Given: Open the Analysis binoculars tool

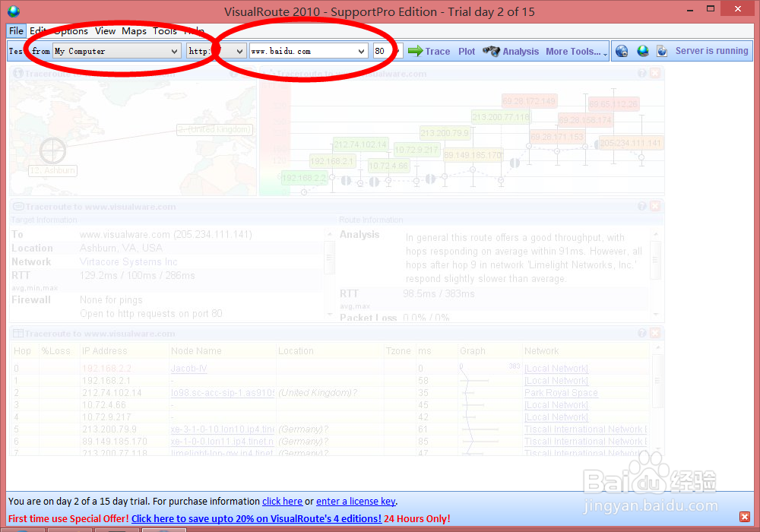Looking at the screenshot, I should coord(511,52).
